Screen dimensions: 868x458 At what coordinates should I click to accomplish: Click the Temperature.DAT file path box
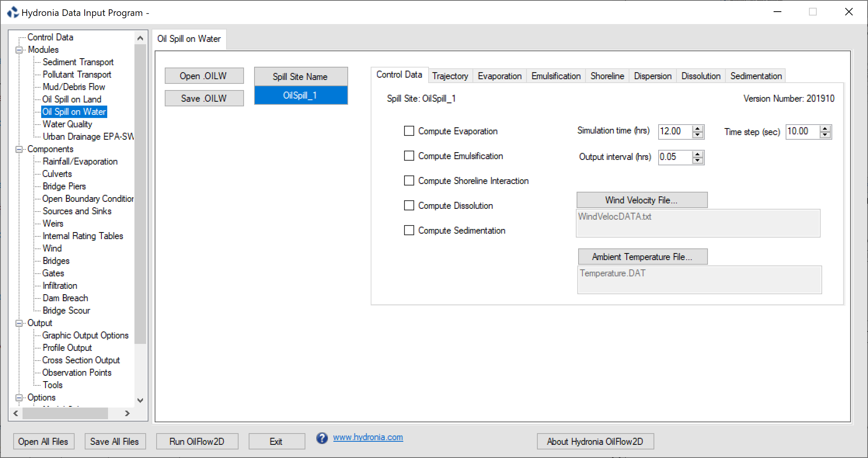pos(699,279)
